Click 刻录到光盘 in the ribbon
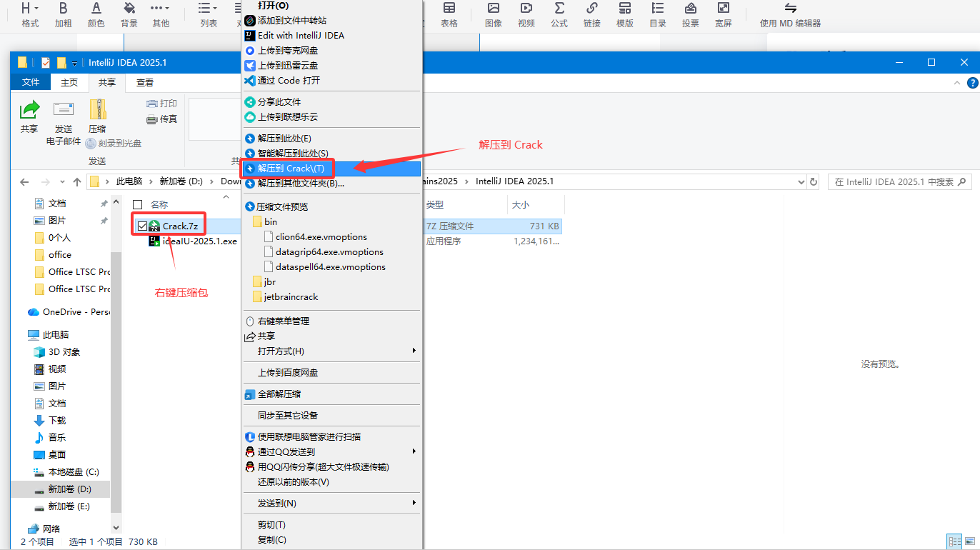This screenshot has height=550, width=980. 113,144
